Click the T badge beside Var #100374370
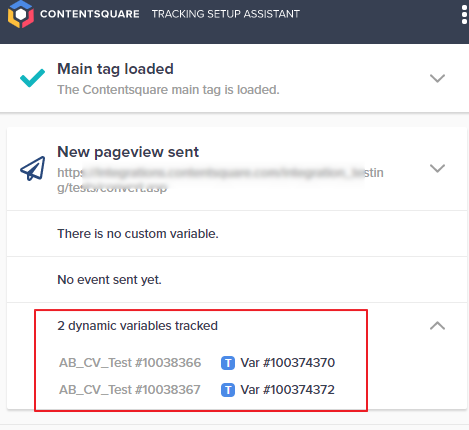Image resolution: width=469 pixels, height=430 pixels. click(x=228, y=363)
